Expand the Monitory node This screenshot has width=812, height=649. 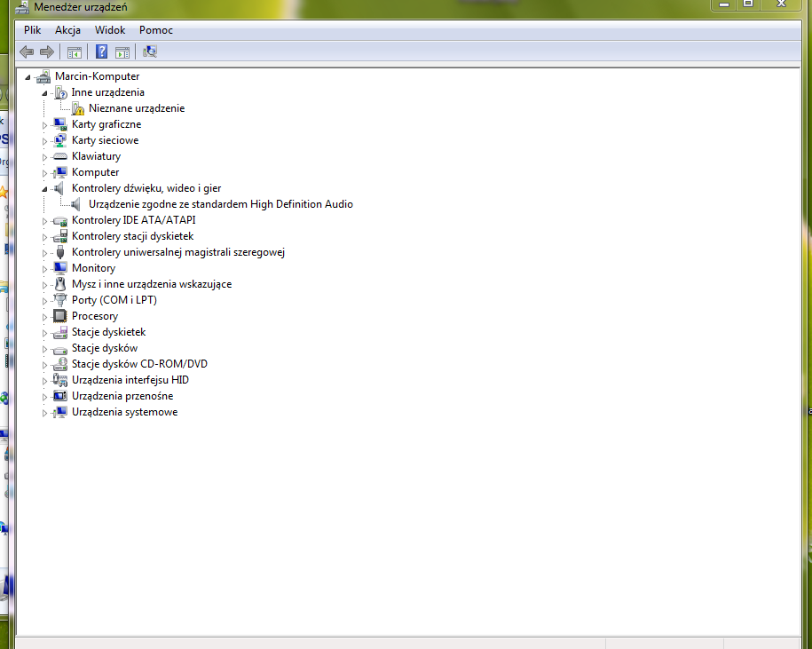click(44, 269)
